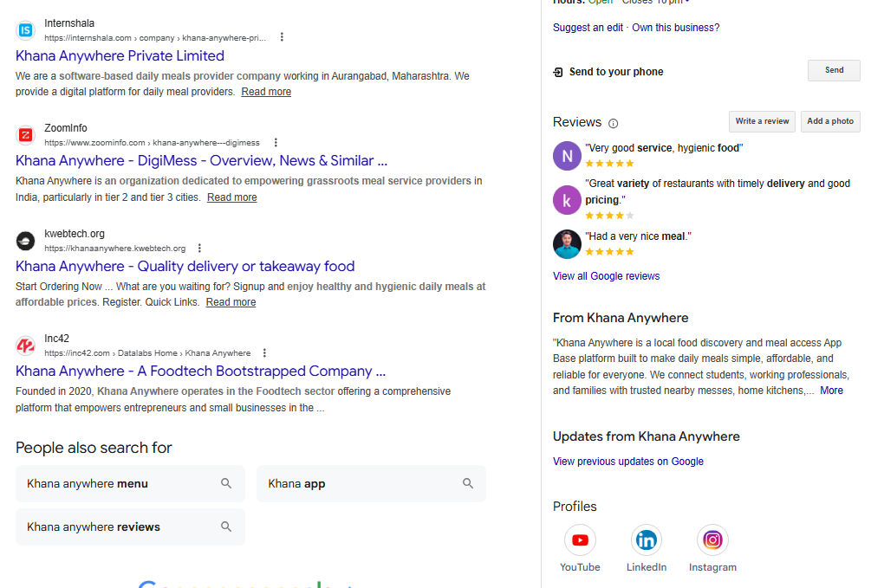Click search icon in Khana anywhere reviews suggestion

(x=226, y=527)
